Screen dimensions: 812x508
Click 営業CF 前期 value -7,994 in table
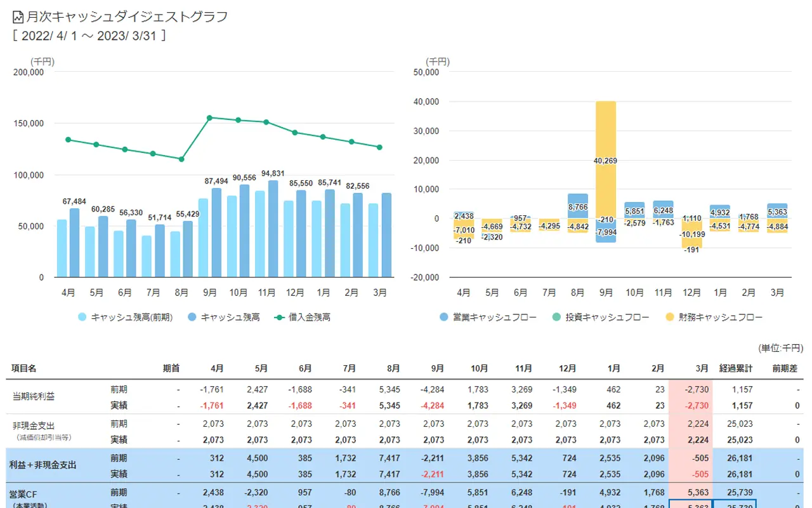click(433, 492)
